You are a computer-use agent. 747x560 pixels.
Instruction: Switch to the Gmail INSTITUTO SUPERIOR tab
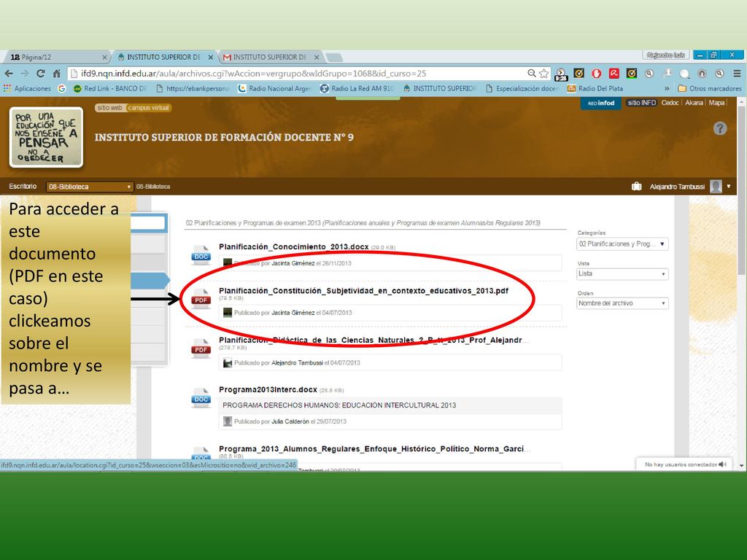[270, 57]
